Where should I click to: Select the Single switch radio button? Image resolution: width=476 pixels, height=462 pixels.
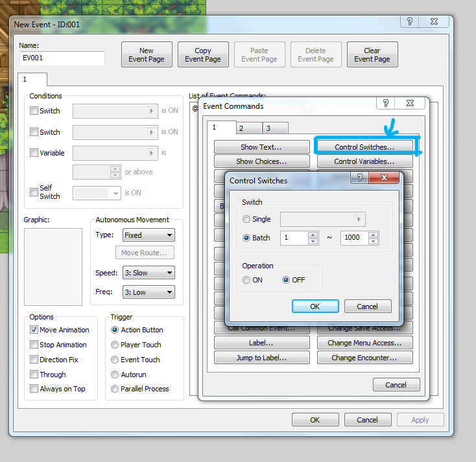coord(246,219)
